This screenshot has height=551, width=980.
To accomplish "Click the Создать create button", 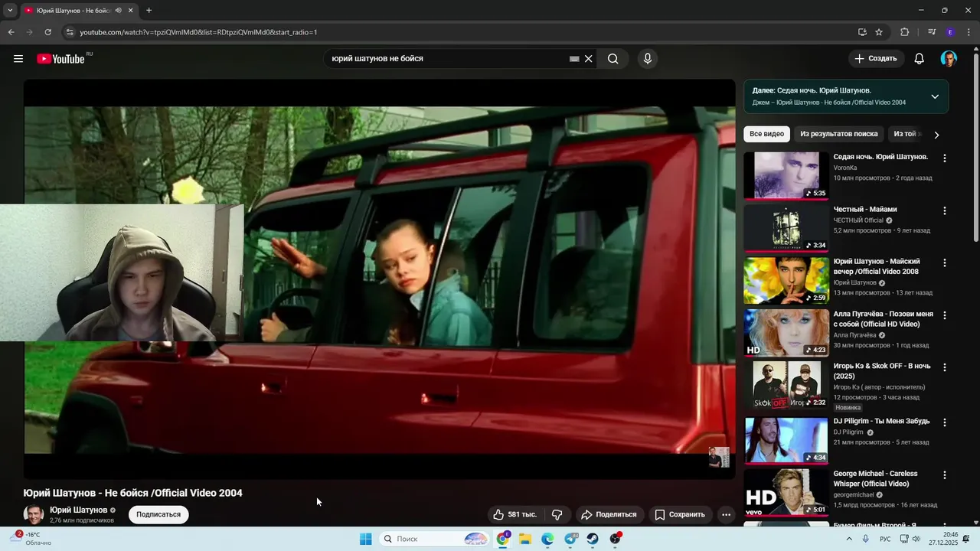I will click(x=876, y=59).
